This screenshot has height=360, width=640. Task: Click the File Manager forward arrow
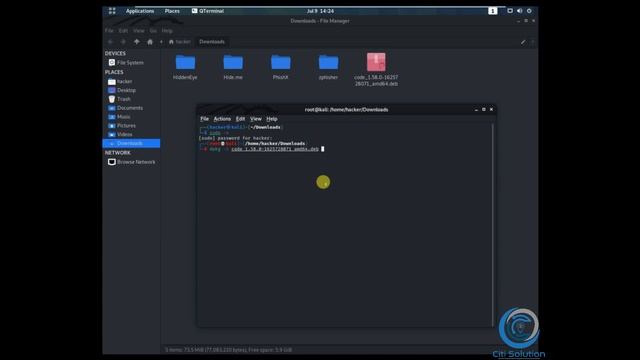click(x=123, y=42)
